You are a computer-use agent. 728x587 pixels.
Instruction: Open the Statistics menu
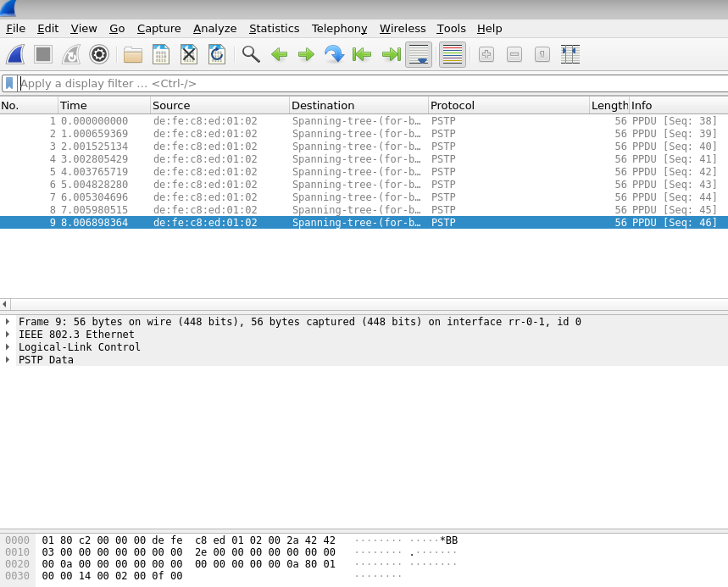click(274, 28)
